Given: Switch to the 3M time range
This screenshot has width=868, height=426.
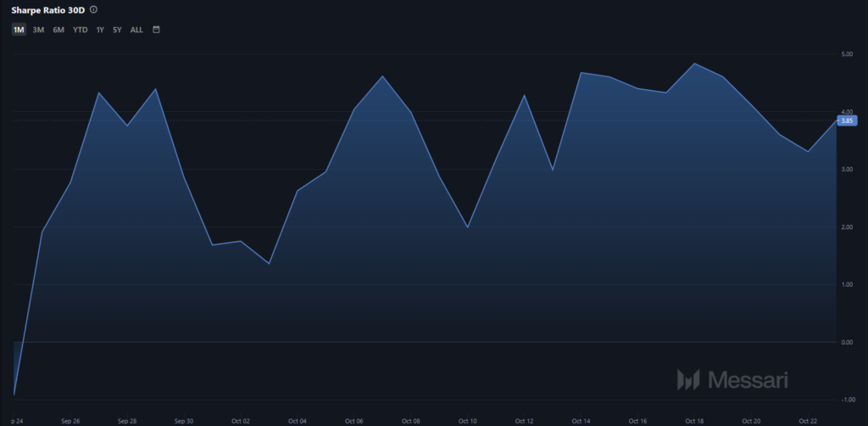Looking at the screenshot, I should 38,30.
